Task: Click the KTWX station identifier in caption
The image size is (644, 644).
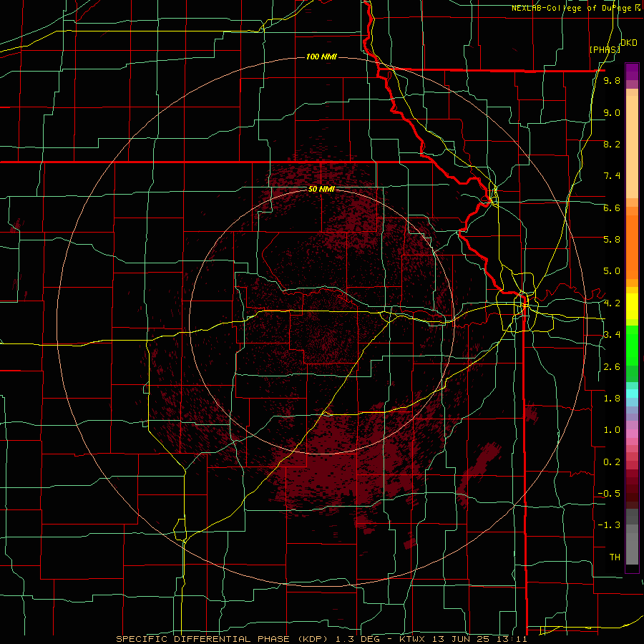Action: point(414,639)
